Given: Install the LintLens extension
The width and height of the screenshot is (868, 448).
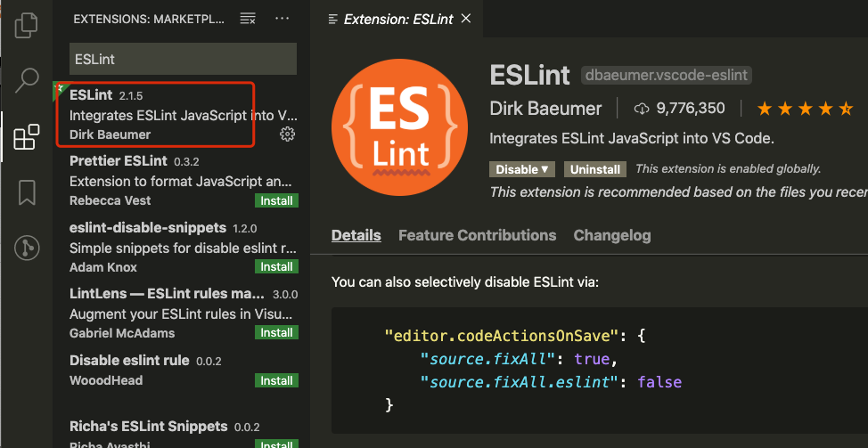Looking at the screenshot, I should [276, 332].
